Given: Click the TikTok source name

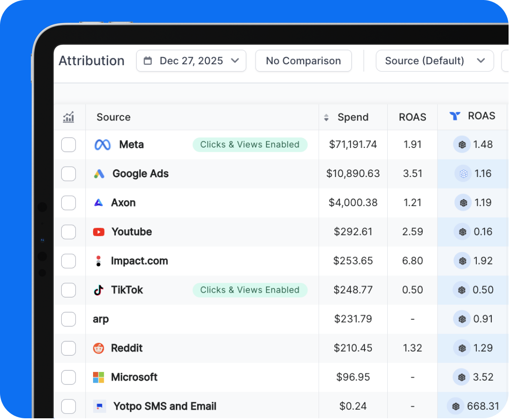Looking at the screenshot, I should coord(127,290).
